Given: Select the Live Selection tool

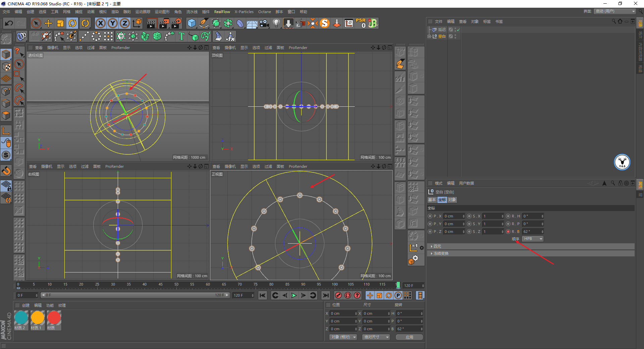Looking at the screenshot, I should click(36, 23).
